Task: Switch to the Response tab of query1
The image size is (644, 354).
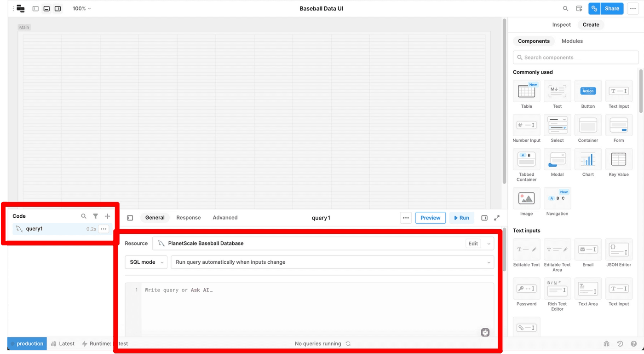Action: (x=188, y=217)
